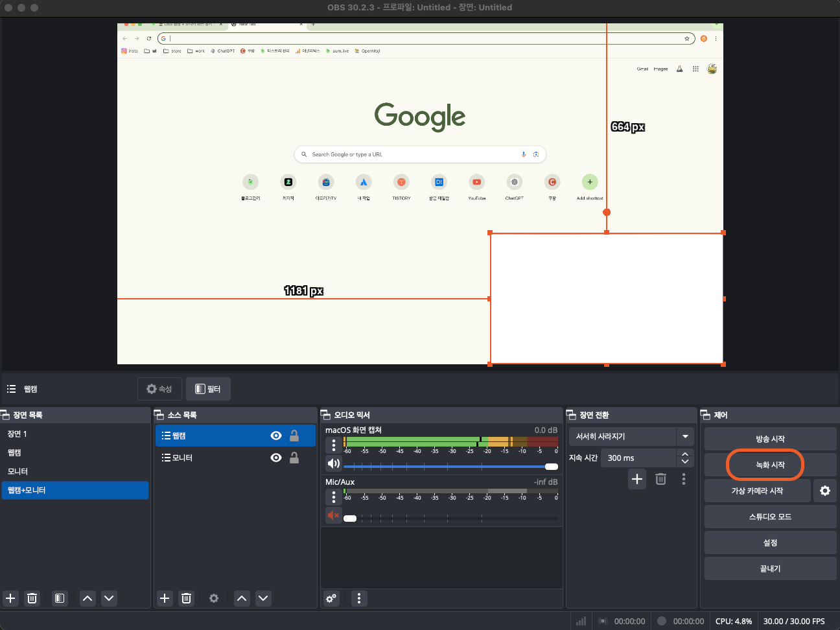840x630 pixels.
Task: Open options menu for macOS 화면 캡쳐 audio
Action: coord(334,445)
